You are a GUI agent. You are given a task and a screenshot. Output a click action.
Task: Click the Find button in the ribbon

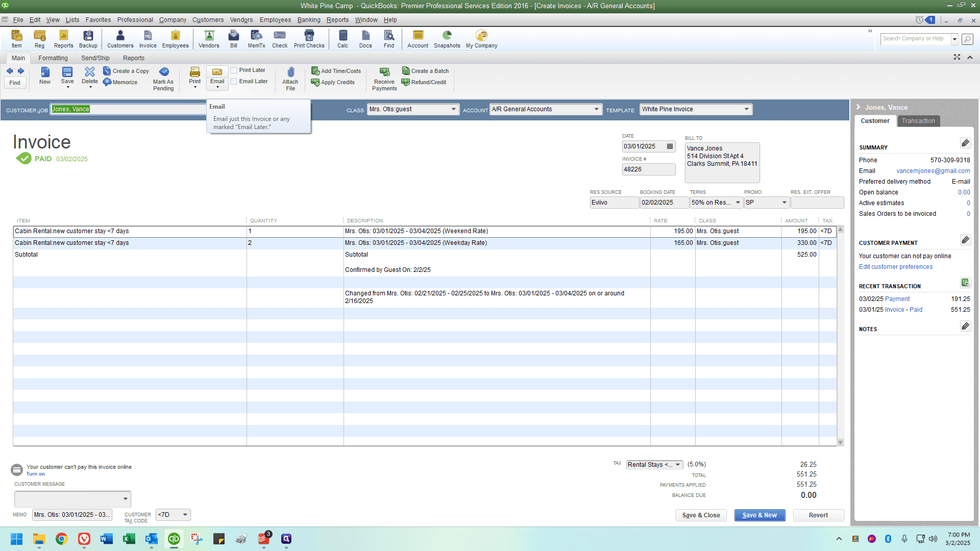(x=15, y=83)
